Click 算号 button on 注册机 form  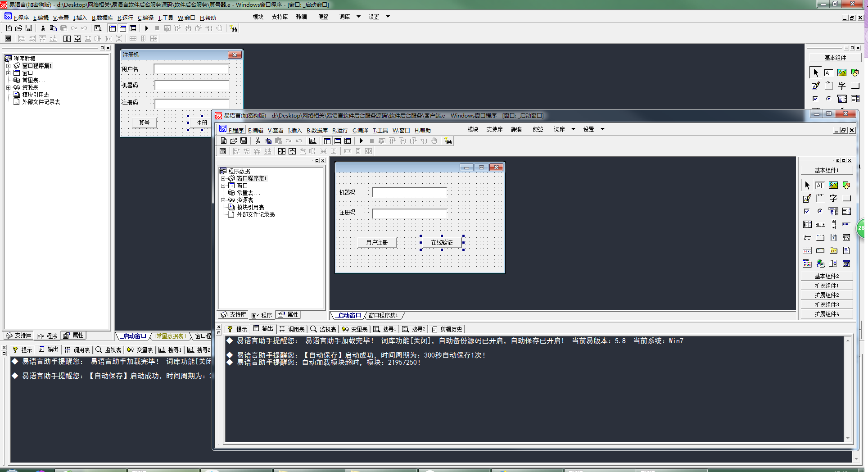[x=144, y=123]
